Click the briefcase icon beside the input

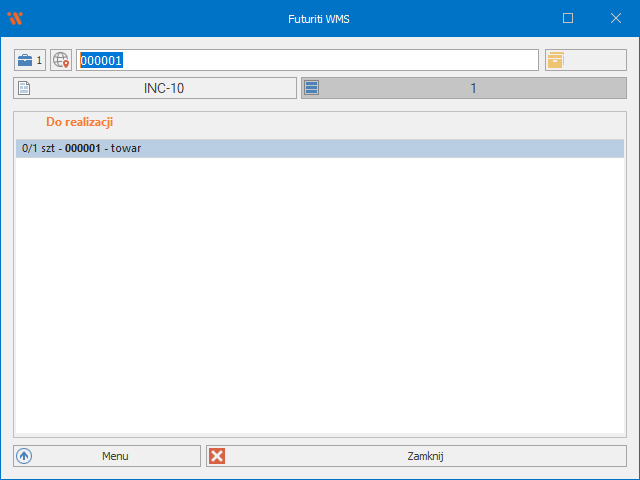(25, 60)
